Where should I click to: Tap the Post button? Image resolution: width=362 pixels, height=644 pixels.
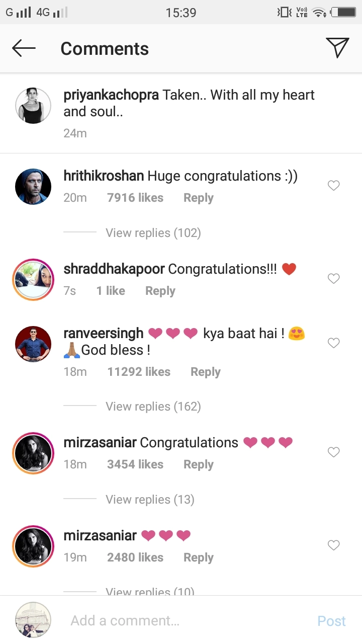click(331, 621)
